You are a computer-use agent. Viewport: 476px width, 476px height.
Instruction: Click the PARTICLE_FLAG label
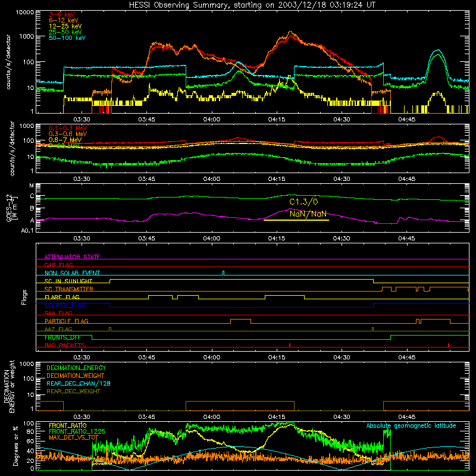click(67, 321)
